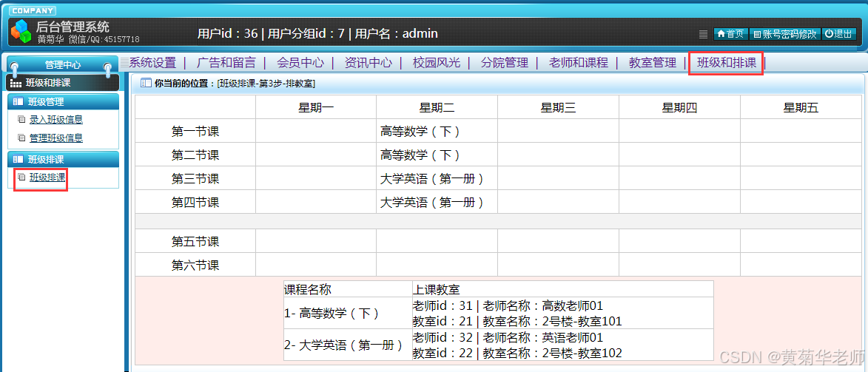Open the 老师和课程 menu

(579, 63)
